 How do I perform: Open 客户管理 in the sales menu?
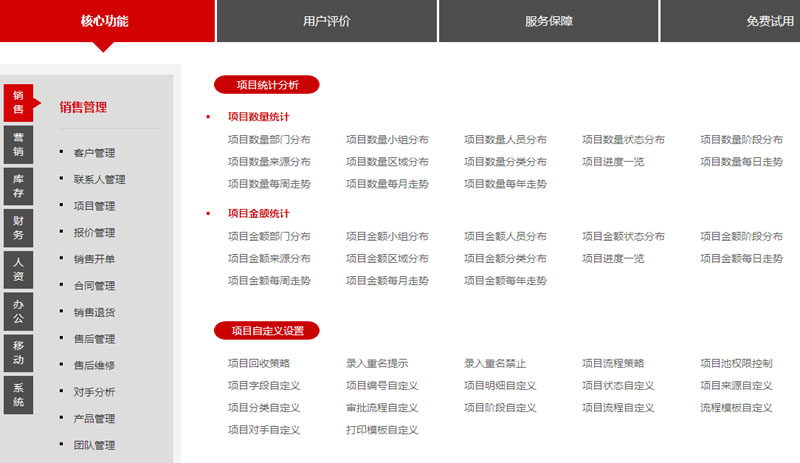[94, 153]
